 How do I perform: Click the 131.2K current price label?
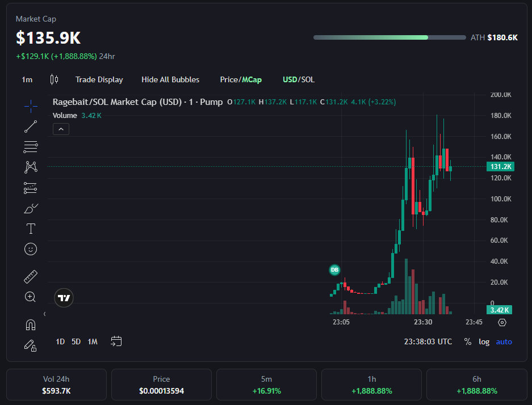(500, 167)
